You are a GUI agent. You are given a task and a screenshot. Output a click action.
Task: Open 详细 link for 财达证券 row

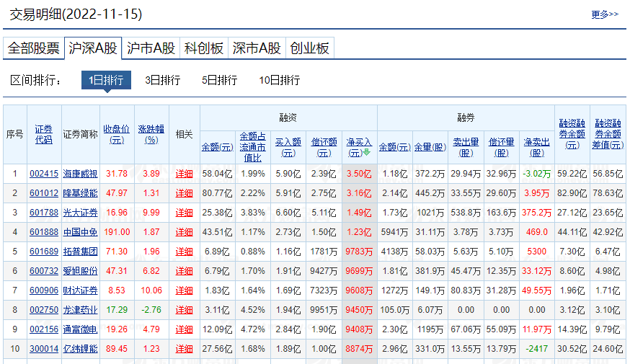(184, 290)
